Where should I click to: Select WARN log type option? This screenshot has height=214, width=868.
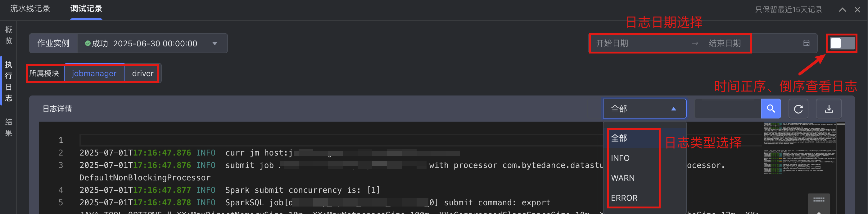pyautogui.click(x=622, y=178)
